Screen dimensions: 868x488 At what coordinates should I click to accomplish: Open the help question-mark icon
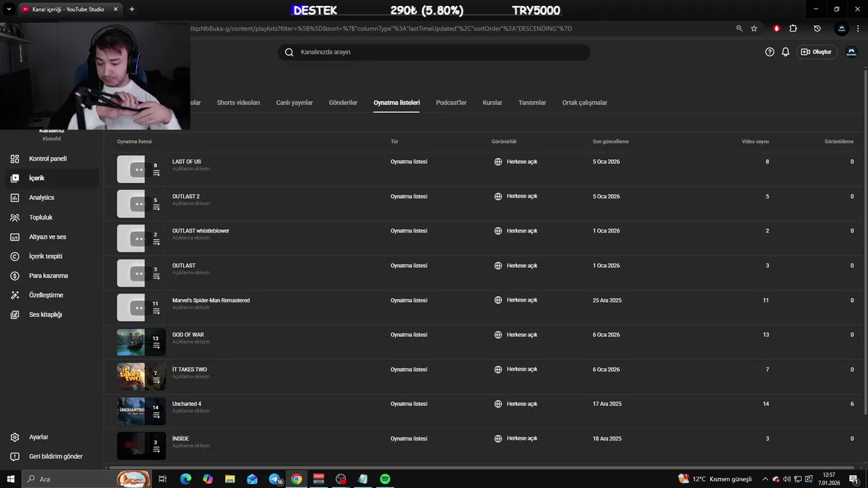[x=770, y=52]
